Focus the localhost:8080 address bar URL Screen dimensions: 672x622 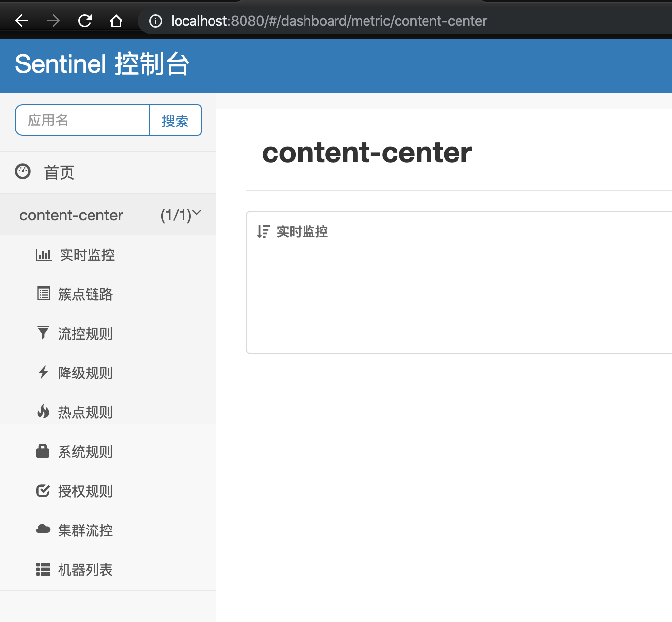(329, 21)
